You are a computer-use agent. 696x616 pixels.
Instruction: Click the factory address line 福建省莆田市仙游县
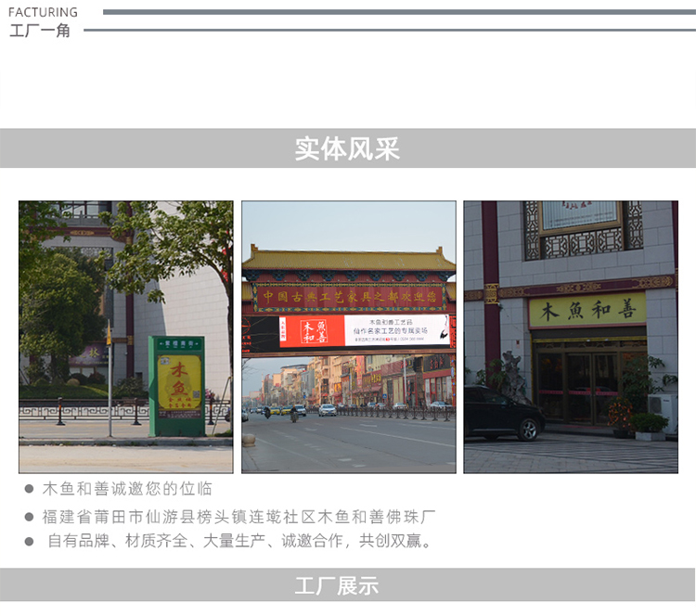pyautogui.click(x=238, y=517)
